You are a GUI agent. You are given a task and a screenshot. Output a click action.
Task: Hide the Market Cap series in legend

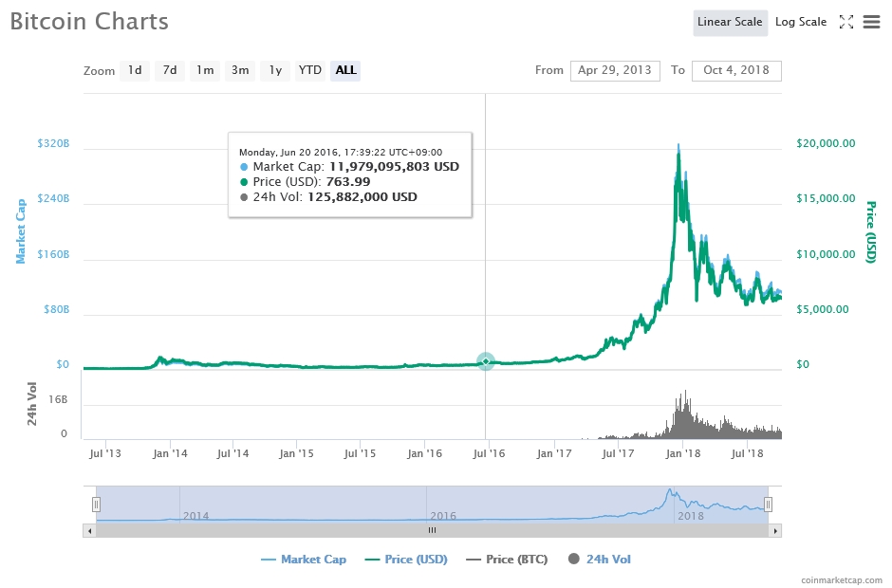click(304, 560)
